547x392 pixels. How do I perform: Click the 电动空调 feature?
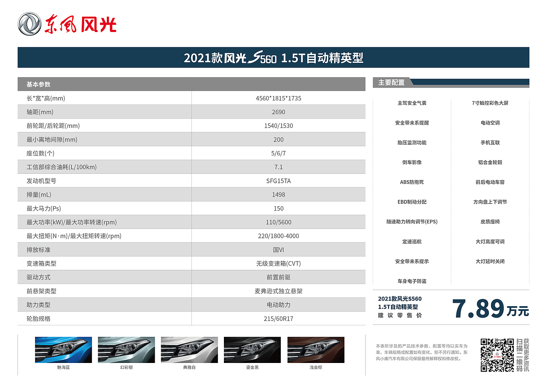click(490, 123)
